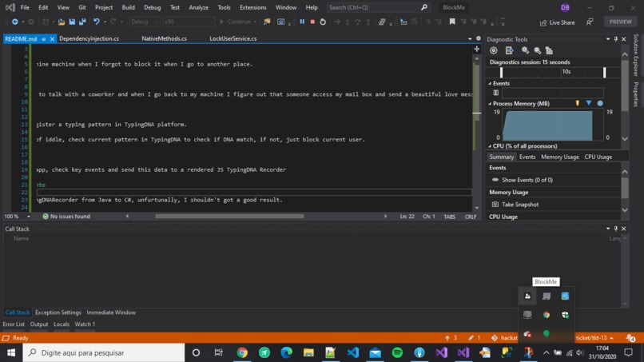Click the Search (Ctrl+Q) box
The height and width of the screenshot is (362, 644).
click(378, 7)
